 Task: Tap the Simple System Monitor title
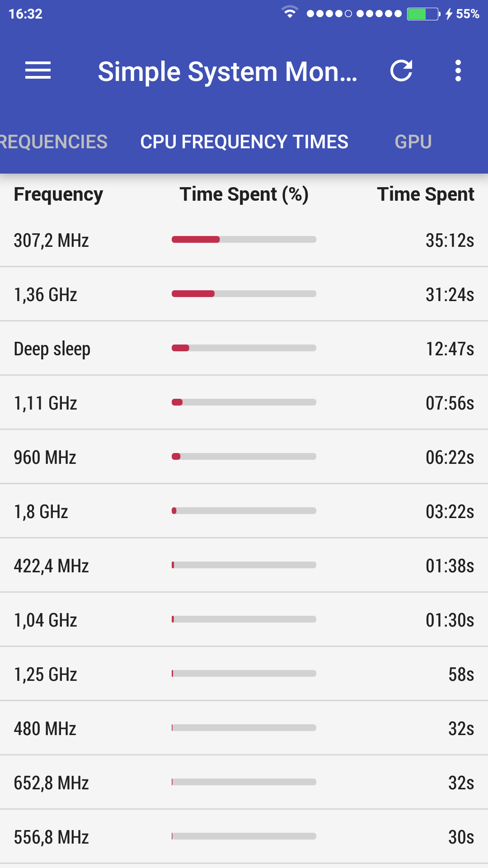pos(228,71)
